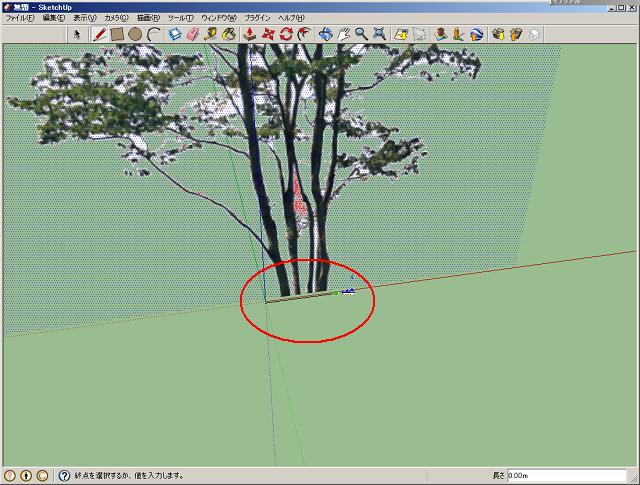The height and width of the screenshot is (485, 640).
Task: Select the arrow Select tool
Action: pos(78,34)
